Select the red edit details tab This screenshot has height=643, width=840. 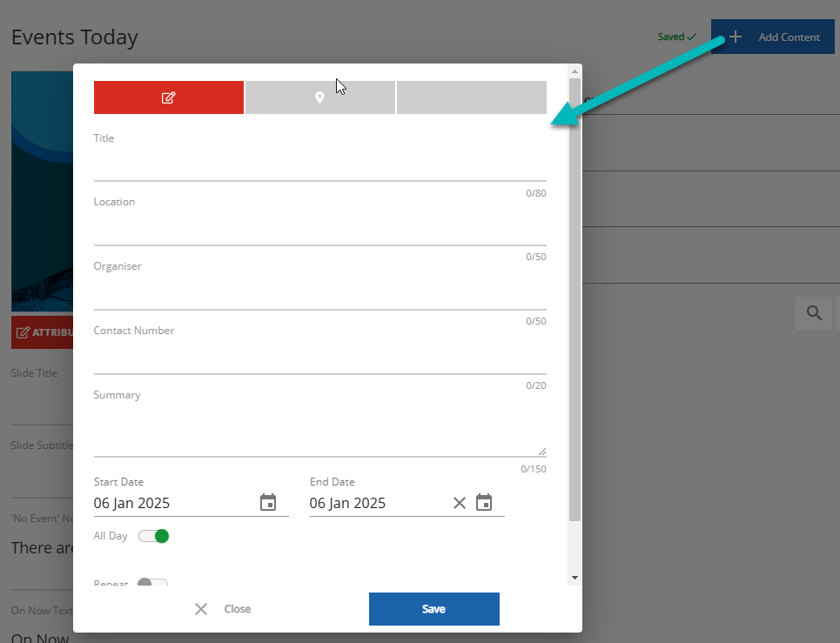pyautogui.click(x=169, y=97)
